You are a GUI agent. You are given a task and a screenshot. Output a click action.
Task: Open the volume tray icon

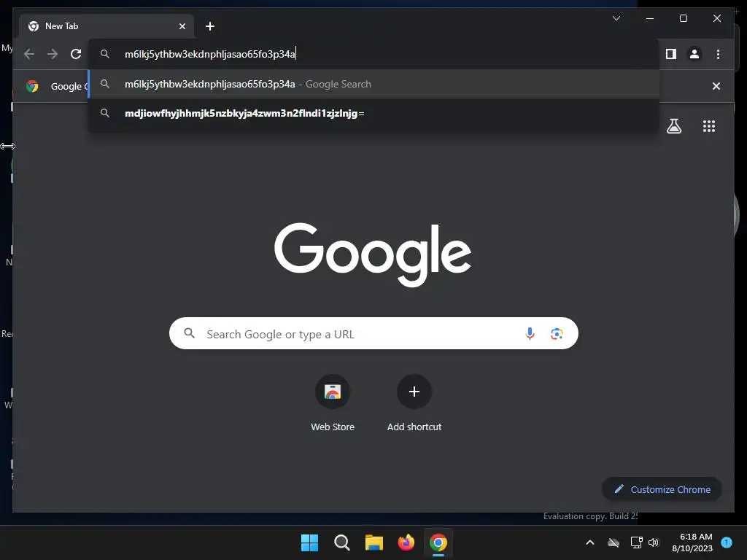pos(654,542)
